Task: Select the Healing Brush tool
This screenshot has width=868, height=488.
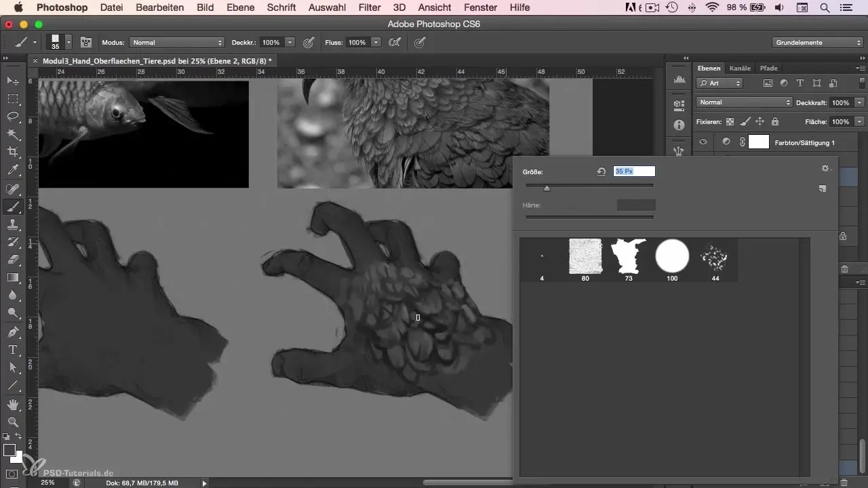Action: point(12,189)
